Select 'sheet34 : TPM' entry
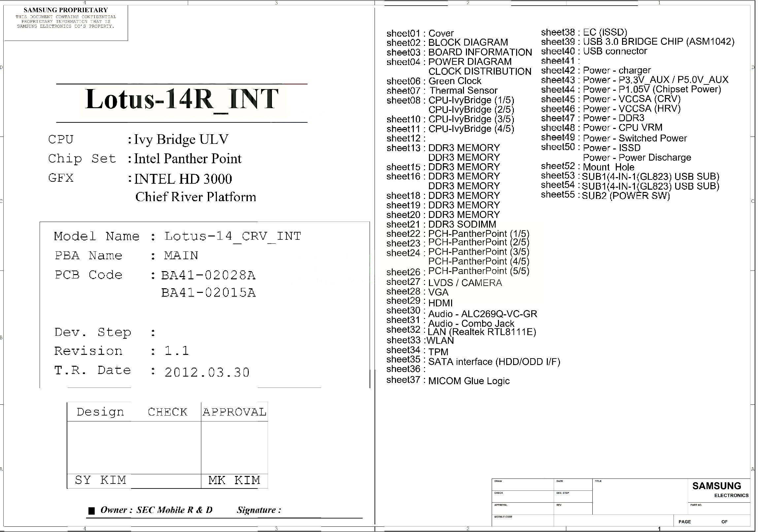 (x=418, y=351)
